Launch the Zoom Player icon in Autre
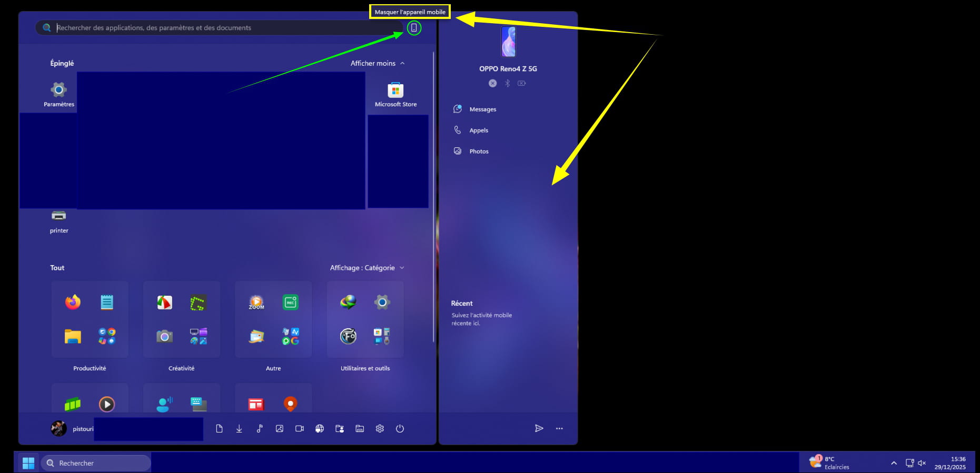Image resolution: width=980 pixels, height=473 pixels. point(256,303)
